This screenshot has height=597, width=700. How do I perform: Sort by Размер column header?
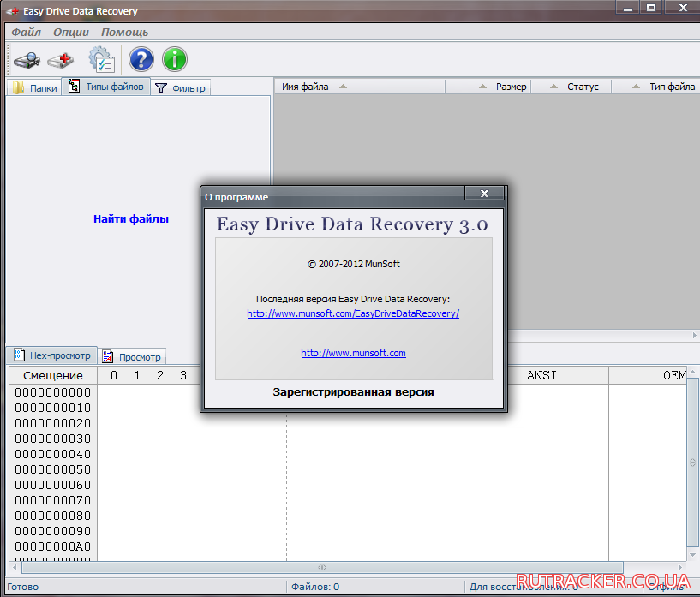(x=488, y=87)
